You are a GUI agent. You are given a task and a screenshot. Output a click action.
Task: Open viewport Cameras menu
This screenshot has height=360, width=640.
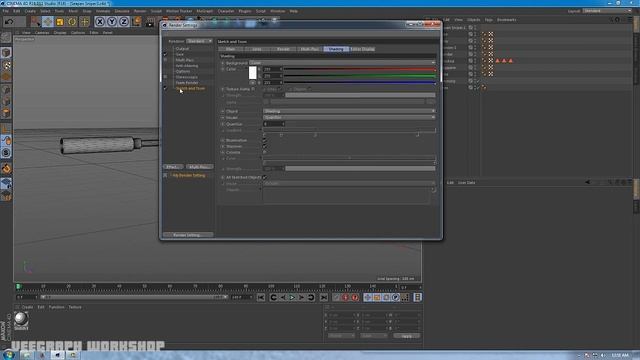[42, 32]
